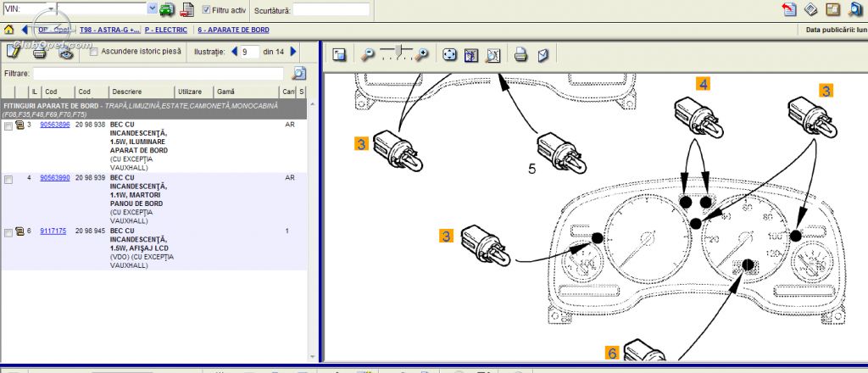This screenshot has width=868, height=373.
Task: Select catalogue code 20 98 938
Action: [x=90, y=125]
